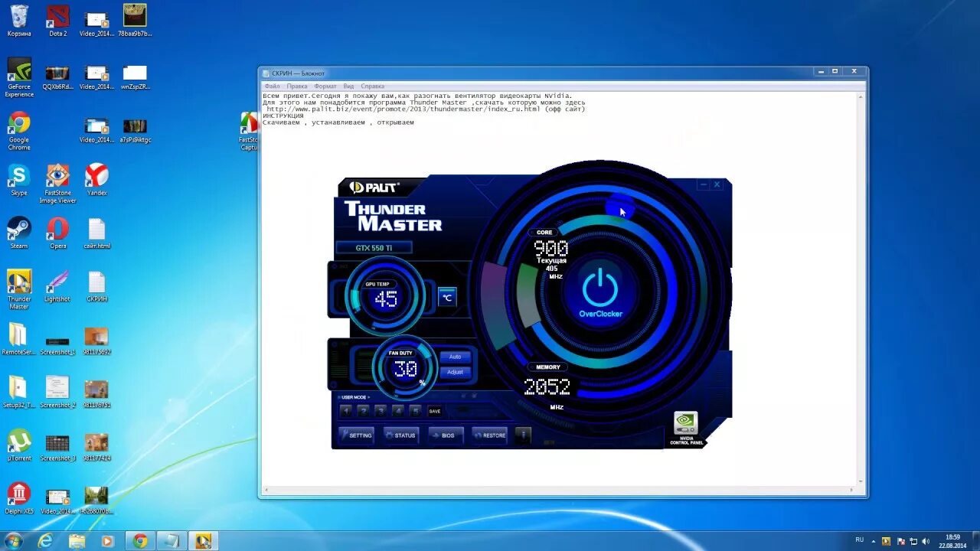
Task: Open the Формат menu in Notepad
Action: [x=325, y=86]
